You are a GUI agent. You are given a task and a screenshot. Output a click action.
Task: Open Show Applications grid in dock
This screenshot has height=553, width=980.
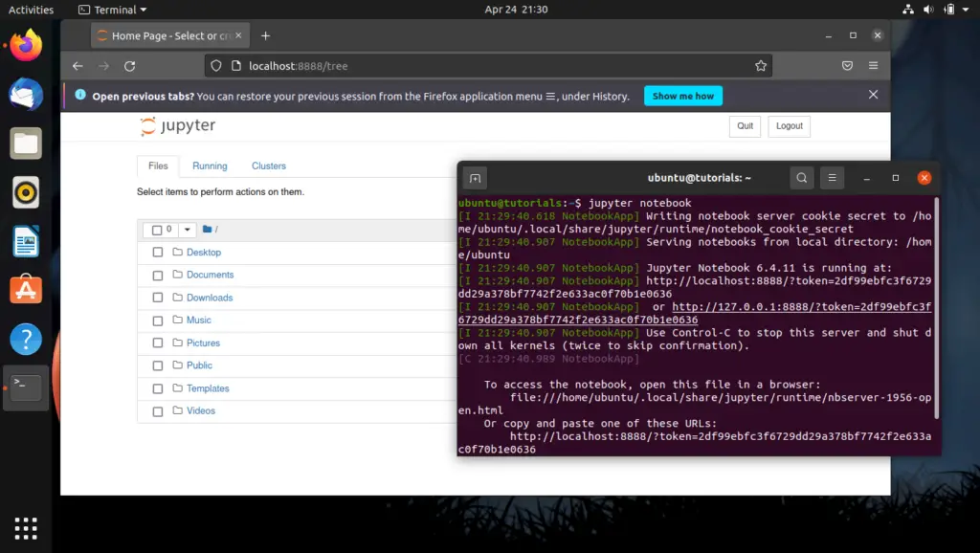click(26, 528)
